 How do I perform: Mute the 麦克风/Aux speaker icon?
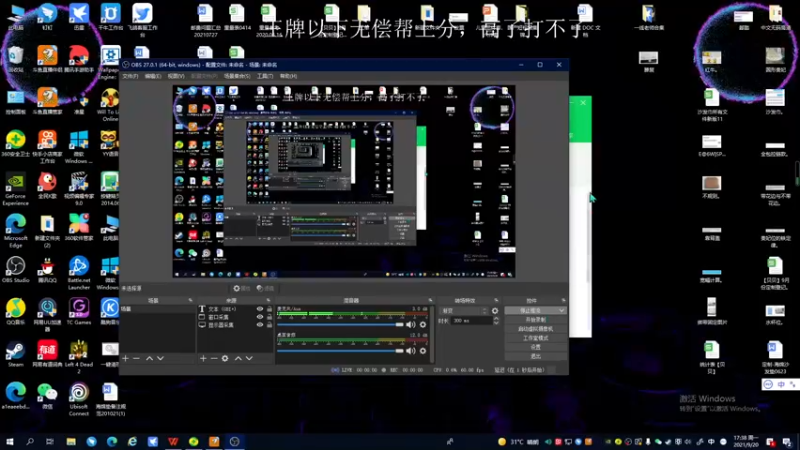[411, 324]
